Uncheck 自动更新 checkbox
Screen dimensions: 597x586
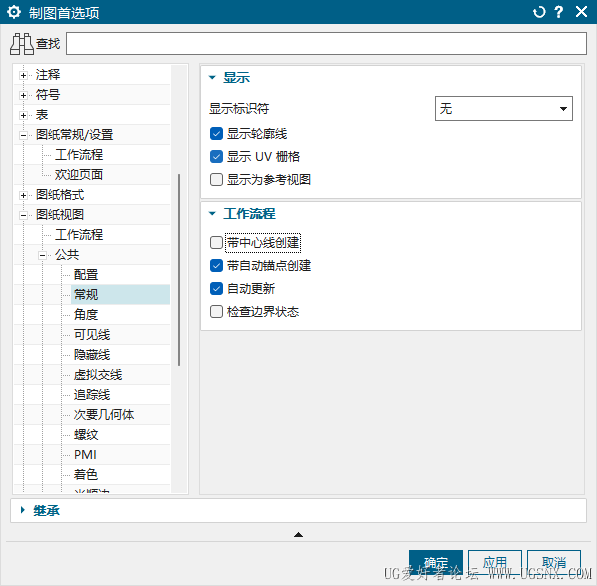[x=216, y=289]
